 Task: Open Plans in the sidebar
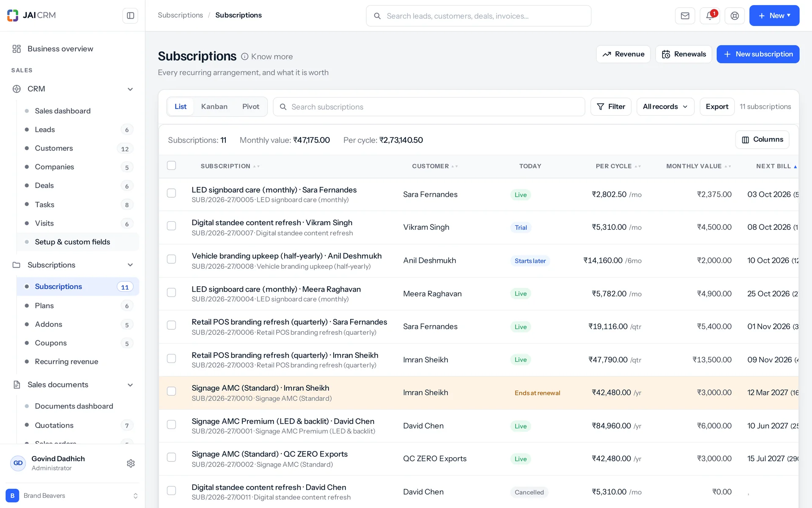[x=78, y=306]
